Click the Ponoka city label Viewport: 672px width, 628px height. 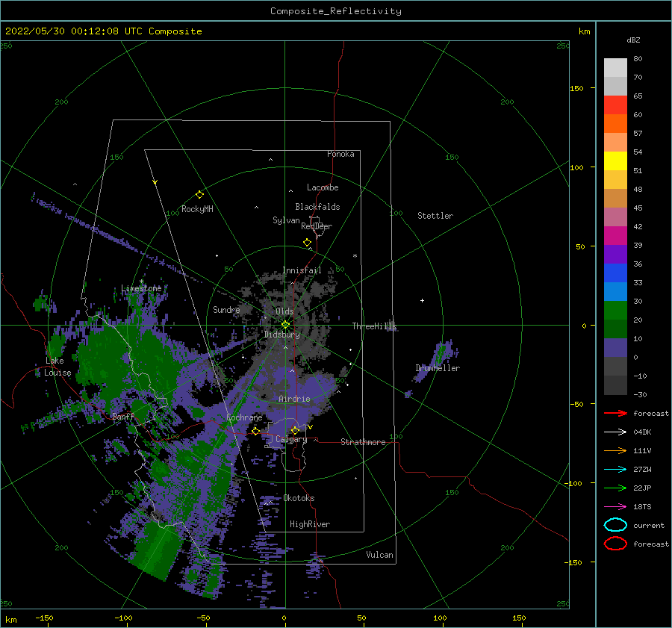(340, 154)
